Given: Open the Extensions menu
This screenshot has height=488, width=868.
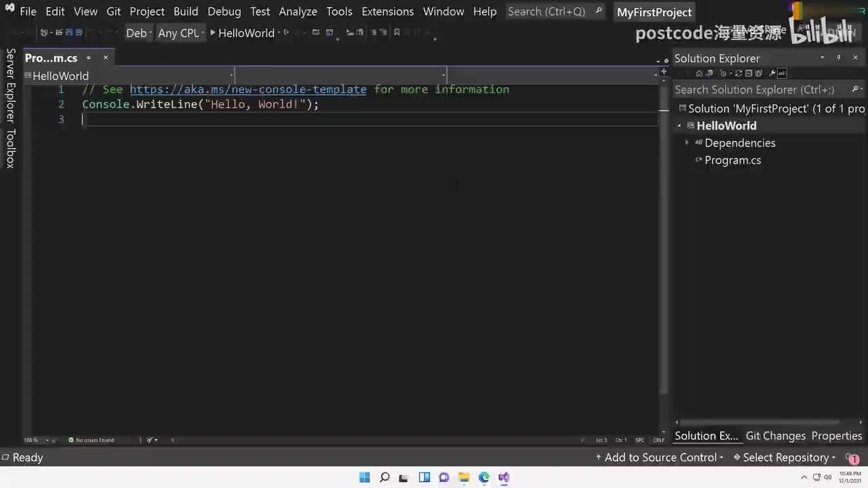Looking at the screenshot, I should [388, 12].
